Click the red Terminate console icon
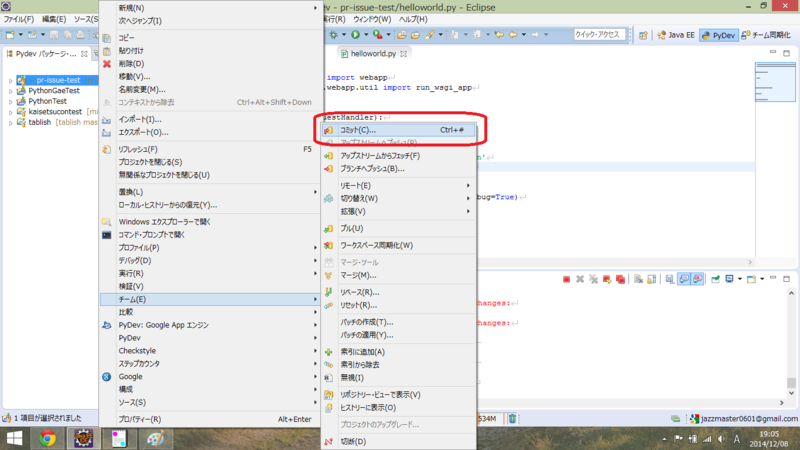Viewport: 800px width, 450px height. [x=566, y=279]
